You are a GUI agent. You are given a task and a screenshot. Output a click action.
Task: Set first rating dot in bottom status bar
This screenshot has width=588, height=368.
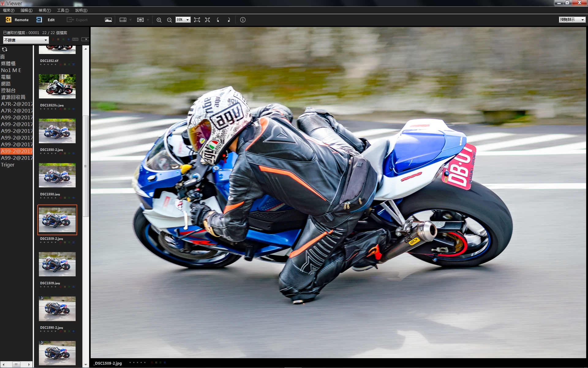pos(130,362)
